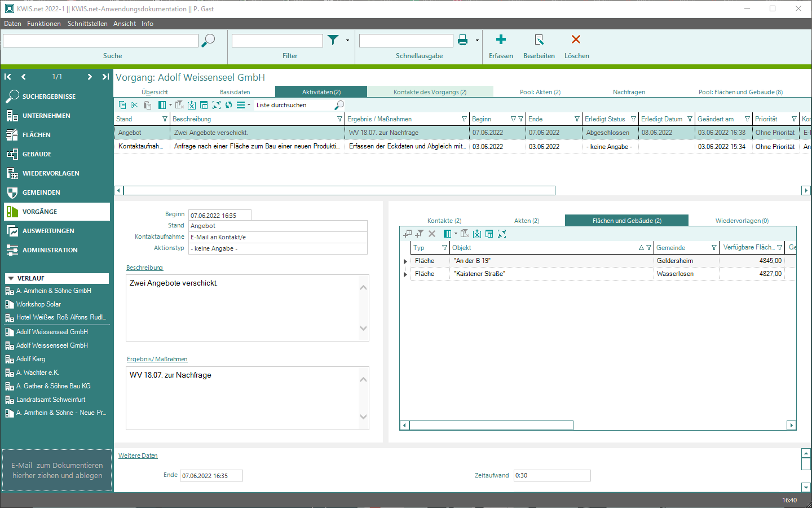Export to Excel in Flächen und Gebäude toolbar
This screenshot has height=508, width=812.
point(477,234)
